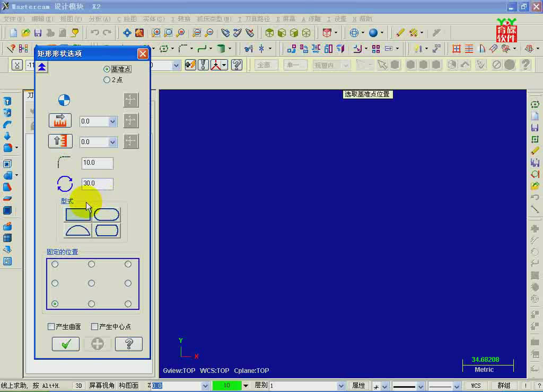The width and height of the screenshot is (543, 392).
Task: Confirm dialog with green checkmark button
Action: click(66, 344)
